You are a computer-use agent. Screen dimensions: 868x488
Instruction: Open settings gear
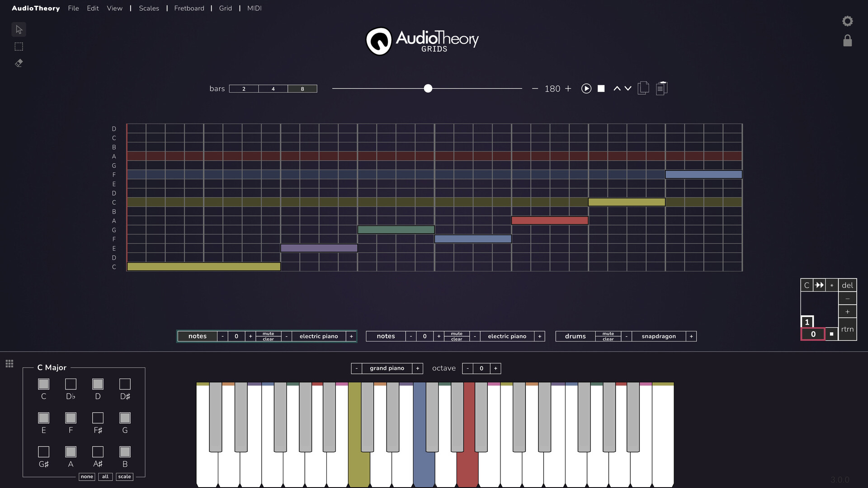click(848, 21)
